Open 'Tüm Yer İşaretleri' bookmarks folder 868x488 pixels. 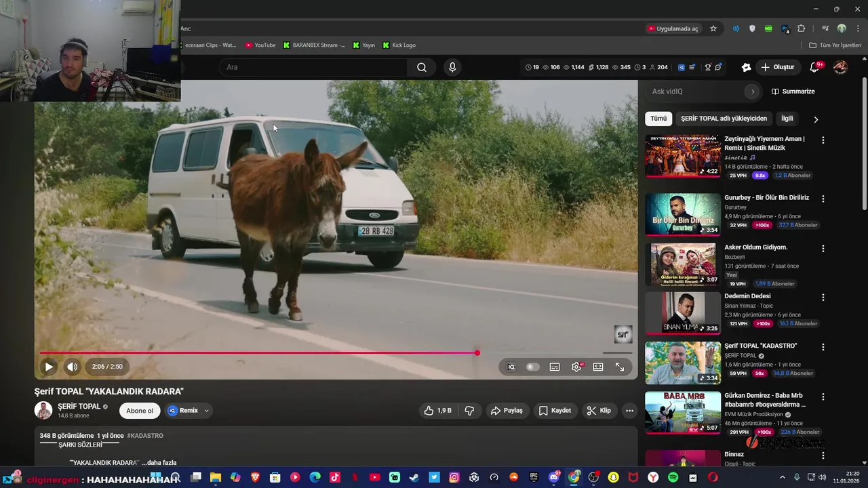click(835, 45)
